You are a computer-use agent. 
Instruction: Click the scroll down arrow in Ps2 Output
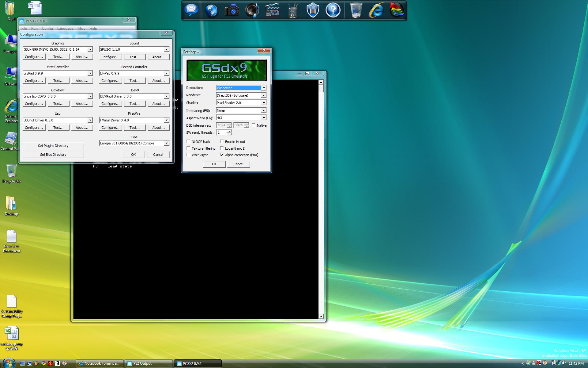pos(321,316)
